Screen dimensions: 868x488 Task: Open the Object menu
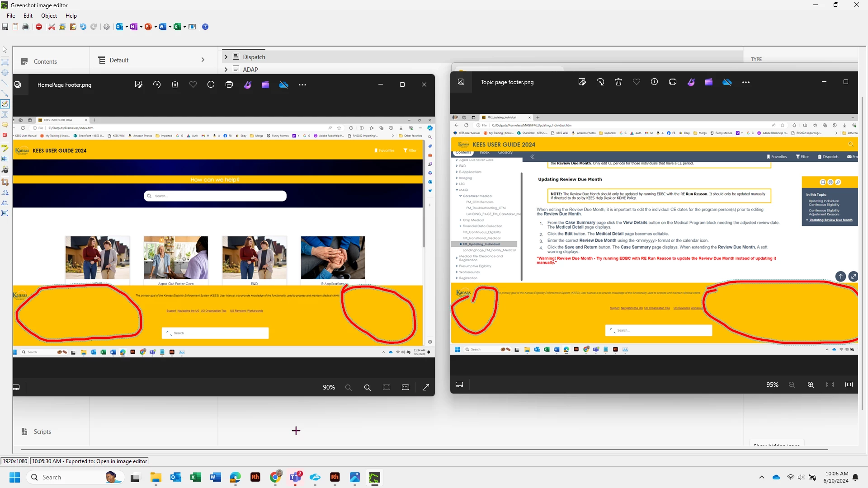pyautogui.click(x=49, y=15)
